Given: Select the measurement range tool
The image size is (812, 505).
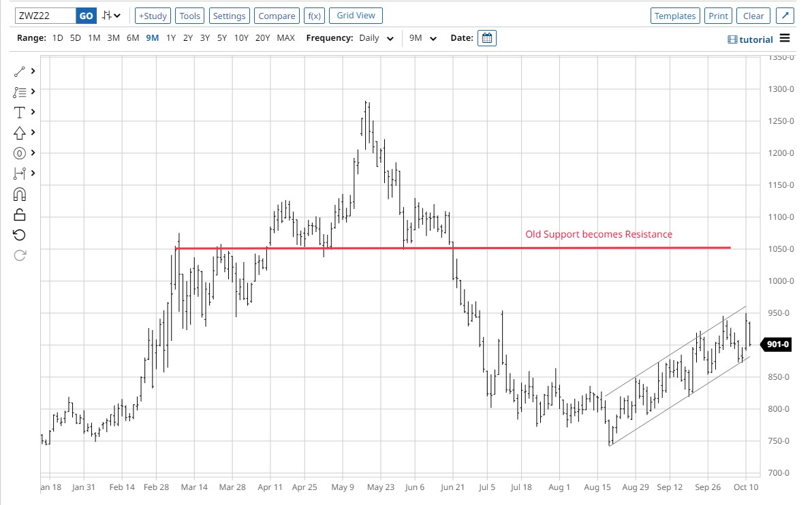Looking at the screenshot, I should pyautogui.click(x=19, y=174).
